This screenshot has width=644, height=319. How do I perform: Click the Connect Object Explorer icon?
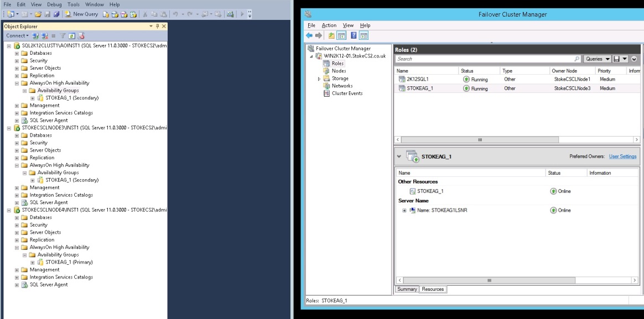[x=35, y=36]
